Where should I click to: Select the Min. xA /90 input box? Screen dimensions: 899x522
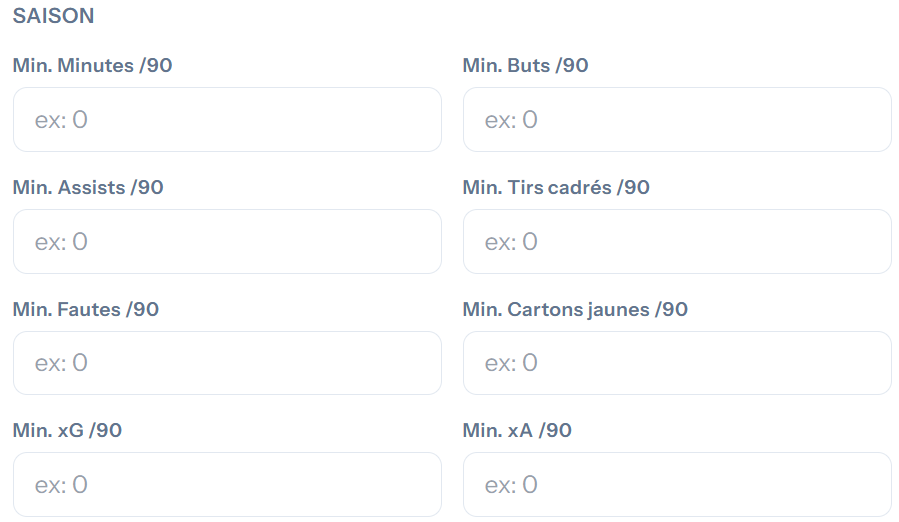coord(677,485)
